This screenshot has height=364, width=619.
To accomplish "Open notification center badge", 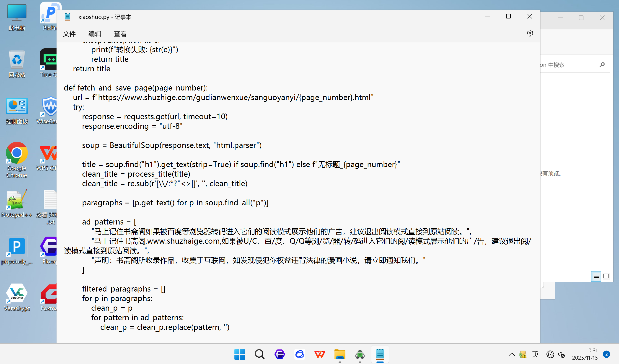I will tap(606, 354).
